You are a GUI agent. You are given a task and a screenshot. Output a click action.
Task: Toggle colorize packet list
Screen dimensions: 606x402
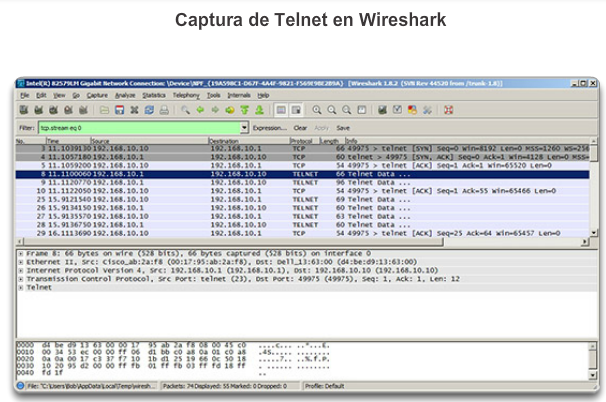[281, 110]
